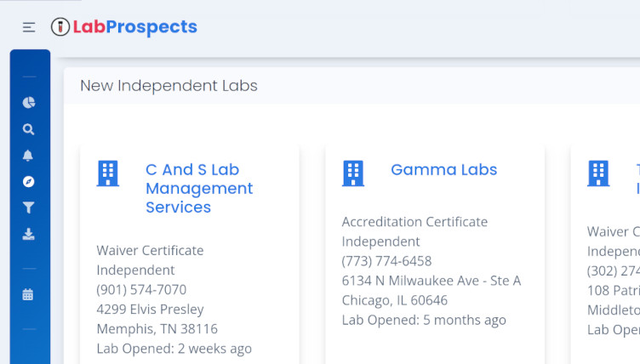The height and width of the screenshot is (364, 640).
Task: Select building icon on third lab card
Action: 598,173
